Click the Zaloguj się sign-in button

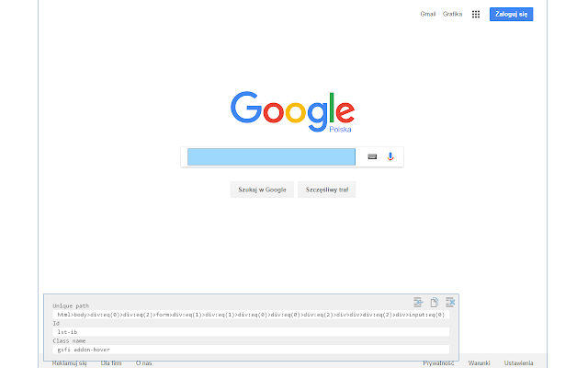[x=511, y=15]
